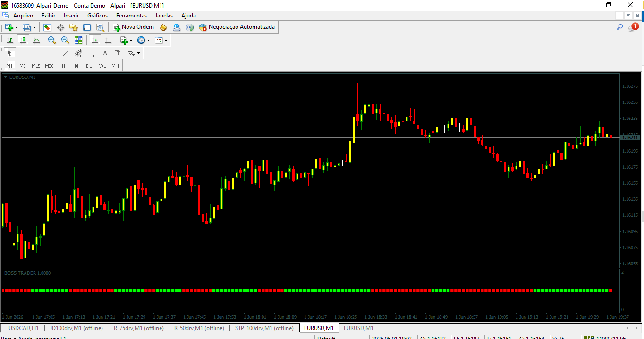Toggle chart shift icon
644x339 pixels.
108,40
